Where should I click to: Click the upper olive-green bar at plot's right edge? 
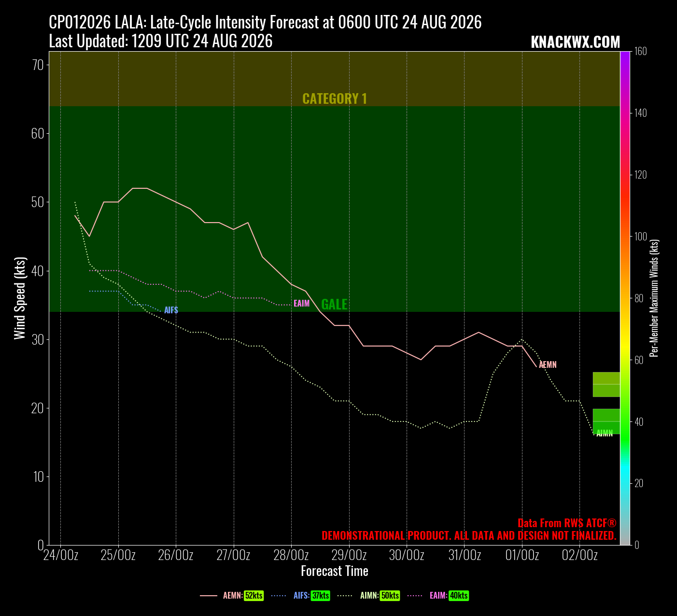606,384
